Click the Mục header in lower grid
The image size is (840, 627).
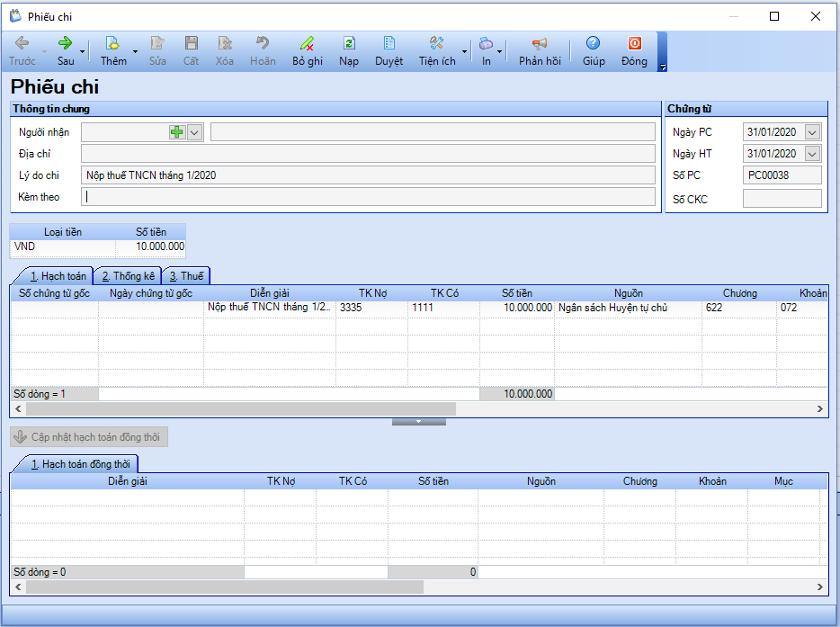click(783, 481)
